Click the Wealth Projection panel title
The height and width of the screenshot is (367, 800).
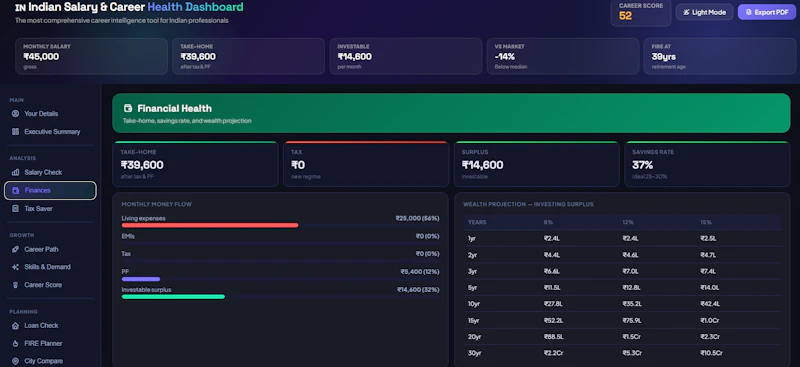(528, 204)
